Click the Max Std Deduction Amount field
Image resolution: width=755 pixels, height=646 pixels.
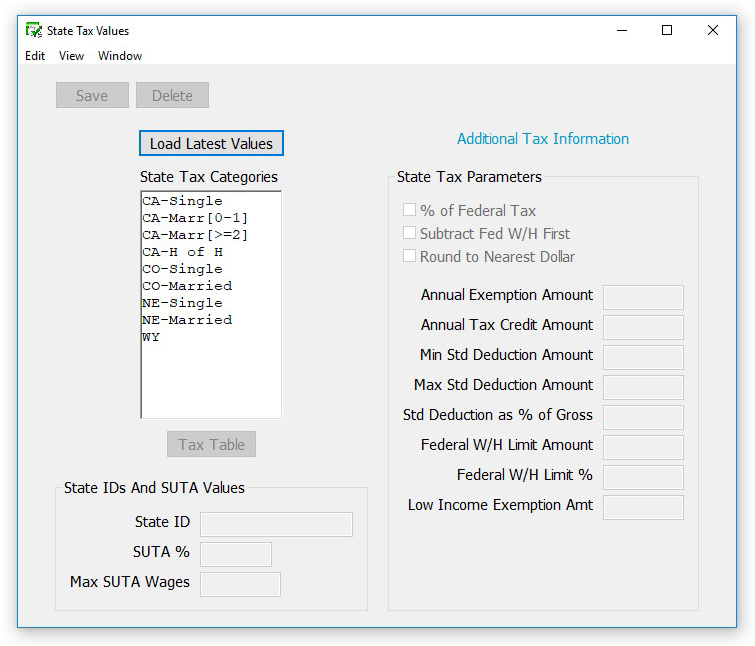(643, 387)
